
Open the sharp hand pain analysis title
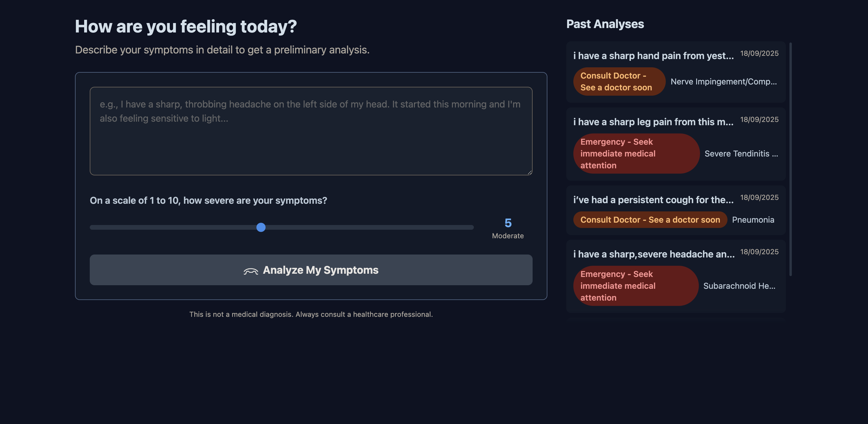[653, 56]
